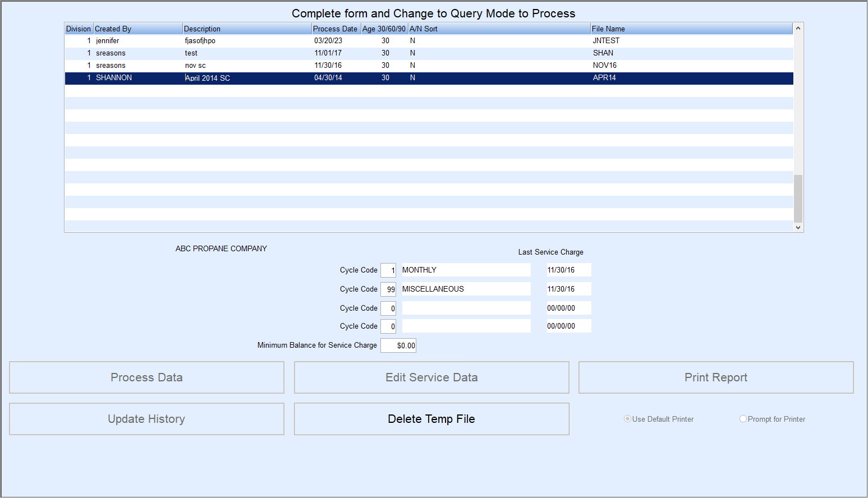Click the list's vertical scrollbar thumb
The height and width of the screenshot is (498, 868).
798,199
